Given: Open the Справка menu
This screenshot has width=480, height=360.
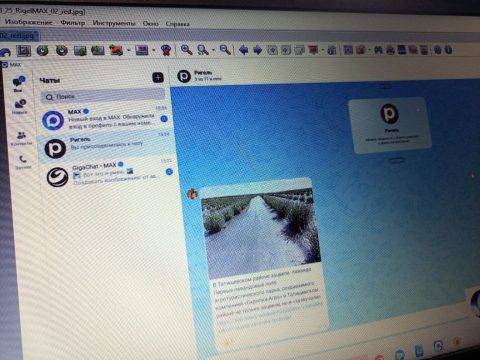Looking at the screenshot, I should pos(178,24).
